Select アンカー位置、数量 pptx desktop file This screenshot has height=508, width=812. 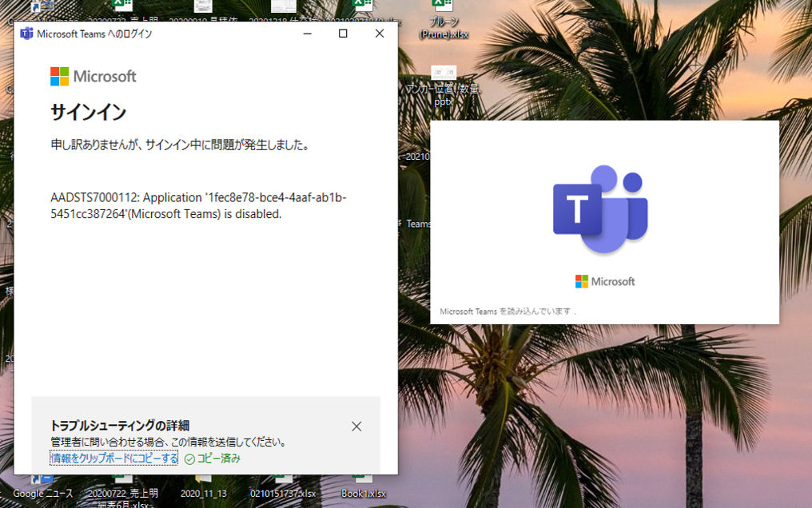tap(444, 86)
